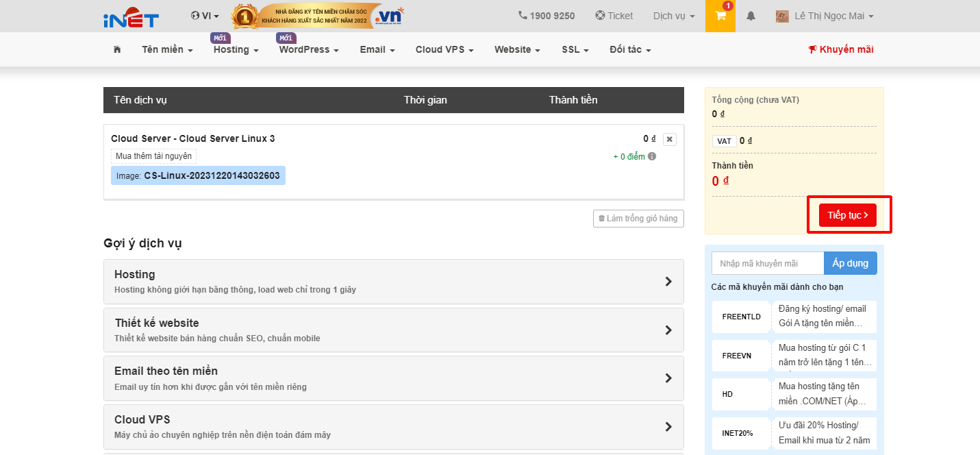980x455 pixels.
Task: Expand the SSL menu
Action: 575,49
